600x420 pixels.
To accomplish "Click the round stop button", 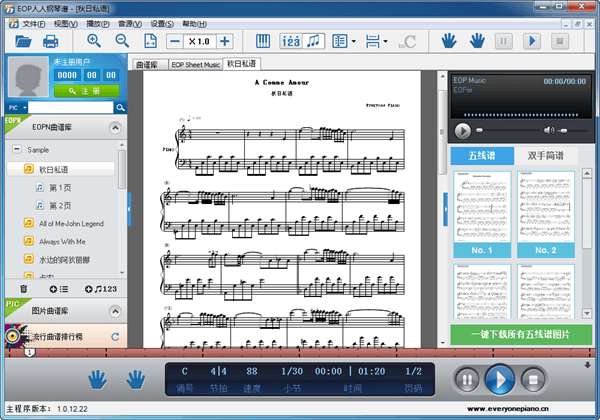I will click(533, 380).
